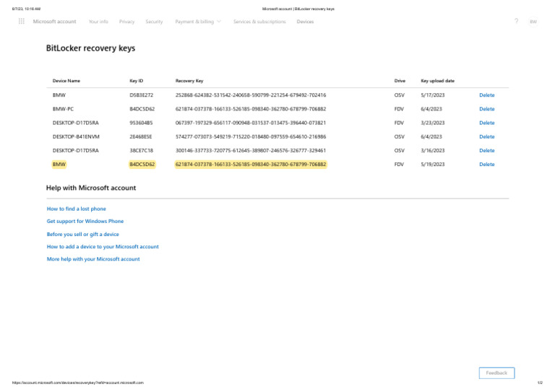Open the Your info tab
The width and height of the screenshot is (555, 392).
pyautogui.click(x=98, y=22)
